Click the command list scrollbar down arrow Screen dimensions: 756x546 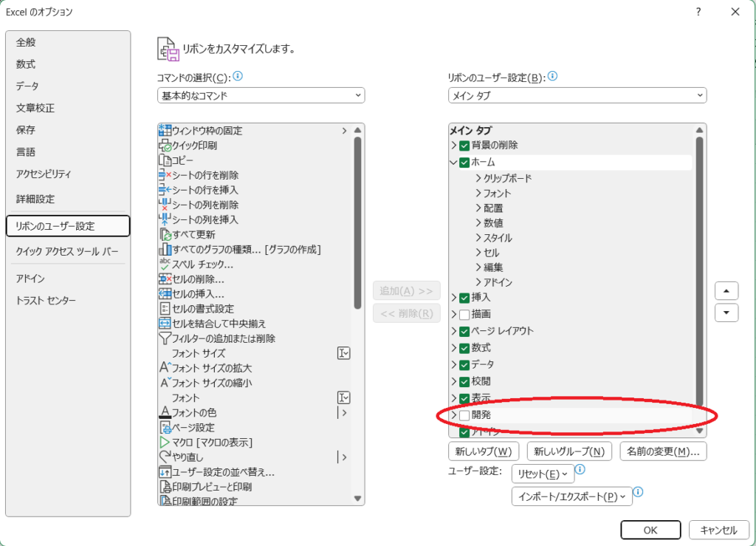(357, 499)
